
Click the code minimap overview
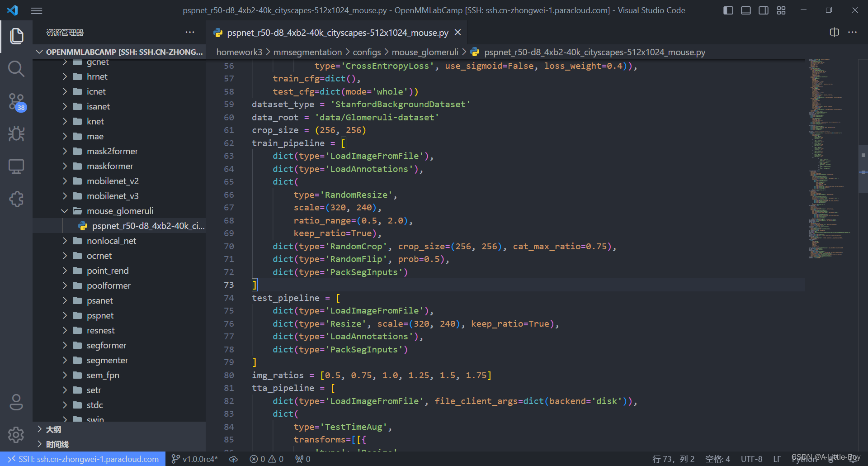pyautogui.click(x=831, y=158)
